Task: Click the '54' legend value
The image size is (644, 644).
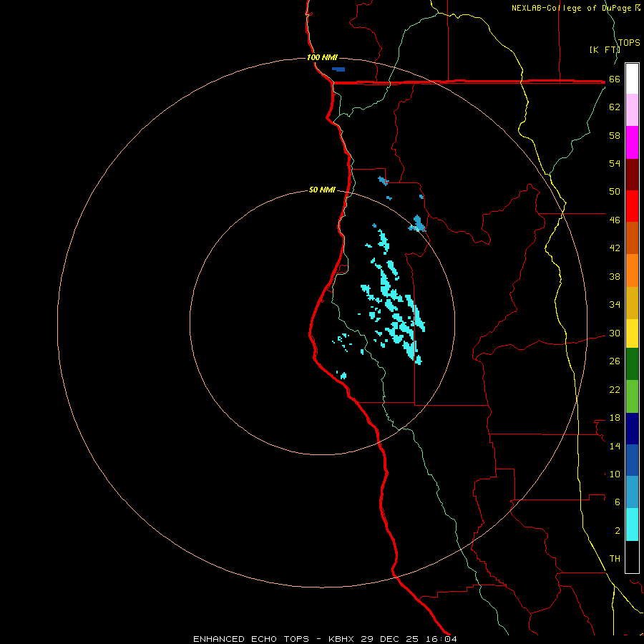Action: point(615,163)
